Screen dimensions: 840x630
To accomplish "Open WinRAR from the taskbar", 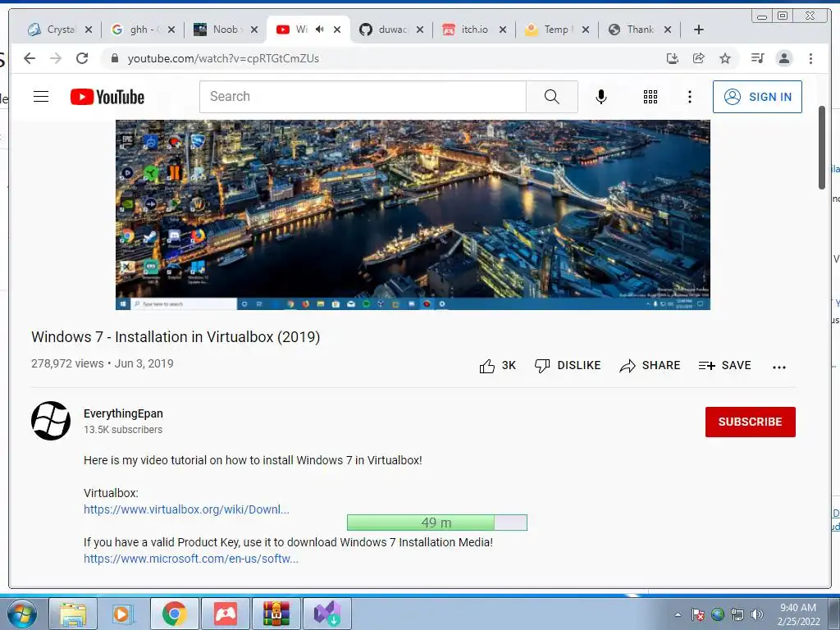I will click(x=276, y=614).
